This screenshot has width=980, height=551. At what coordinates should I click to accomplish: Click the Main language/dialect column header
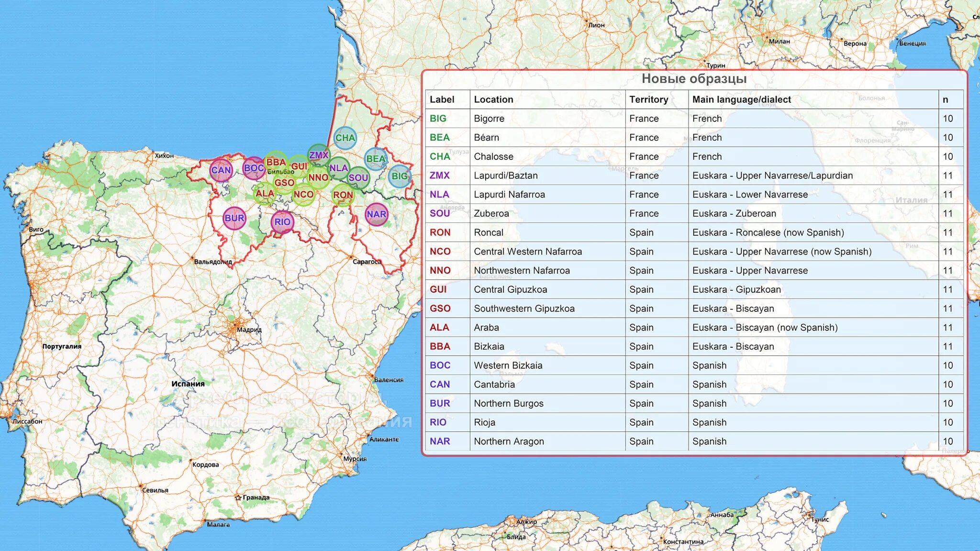(x=741, y=99)
